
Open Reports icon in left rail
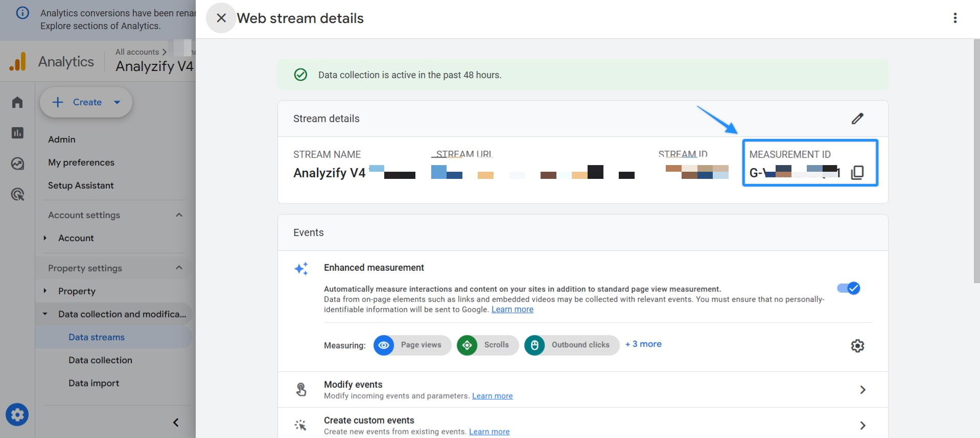point(17,133)
